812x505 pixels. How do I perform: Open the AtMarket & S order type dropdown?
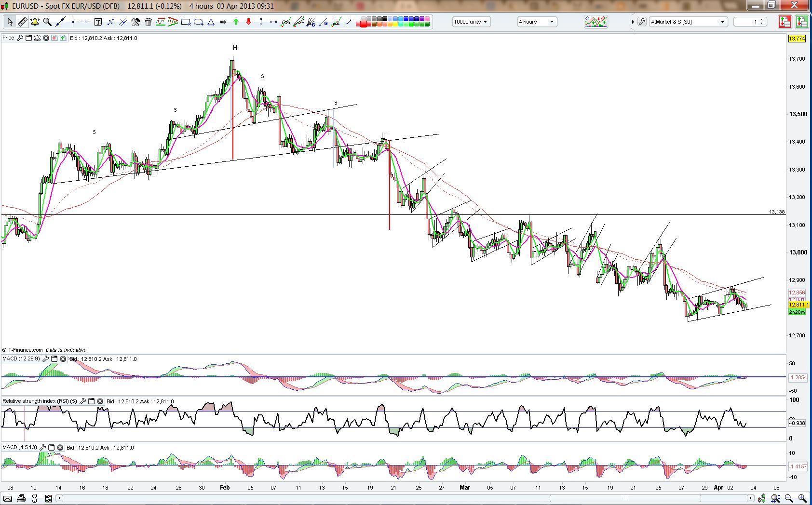click(688, 22)
